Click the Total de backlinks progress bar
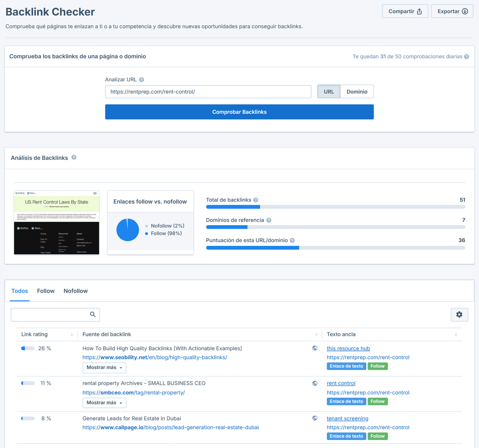 pos(336,207)
